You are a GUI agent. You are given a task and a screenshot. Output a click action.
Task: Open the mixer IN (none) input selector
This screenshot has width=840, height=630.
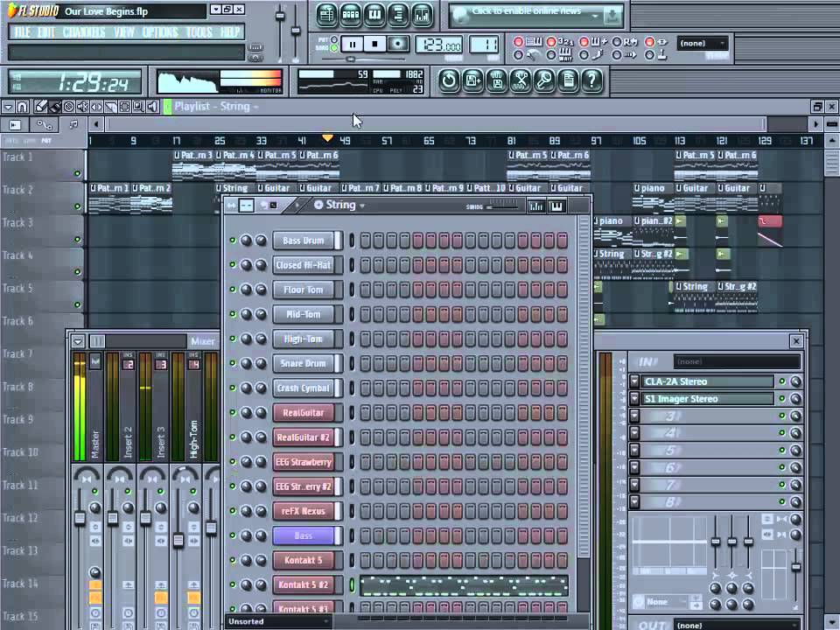(x=737, y=361)
